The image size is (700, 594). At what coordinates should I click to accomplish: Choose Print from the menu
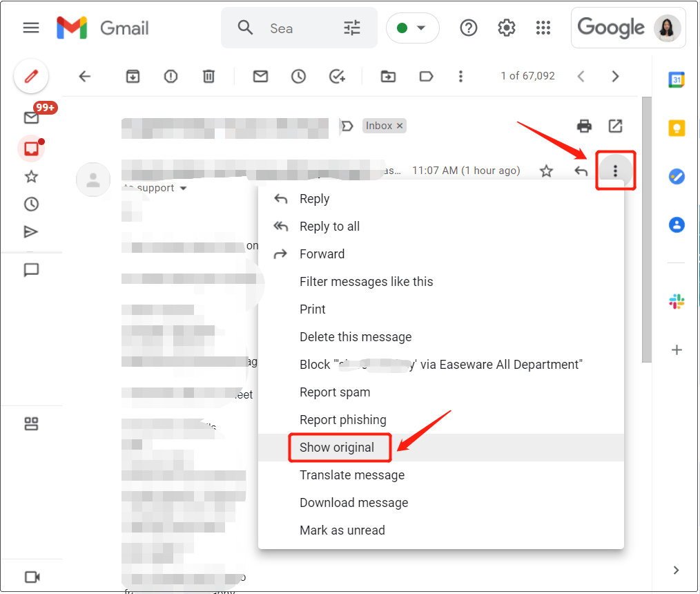(440, 309)
